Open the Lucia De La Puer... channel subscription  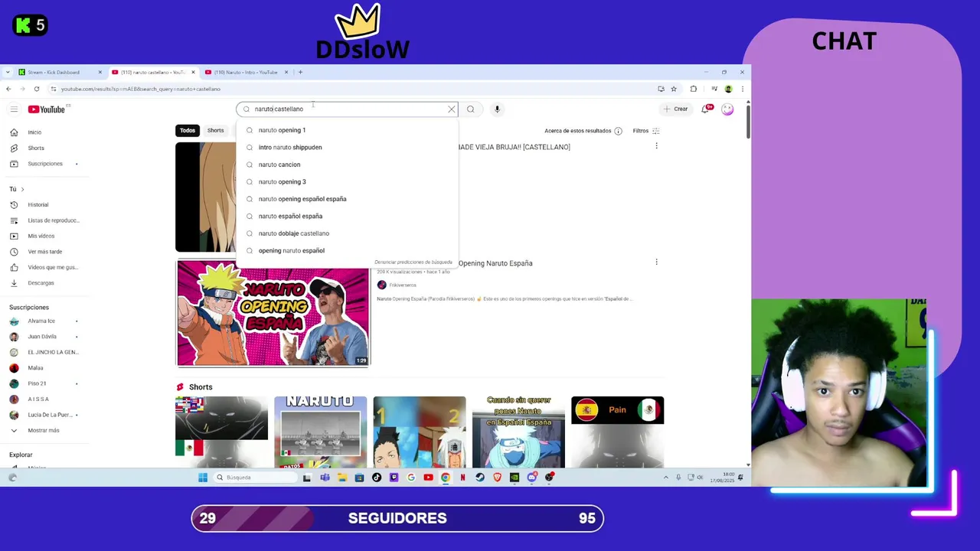[44, 415]
